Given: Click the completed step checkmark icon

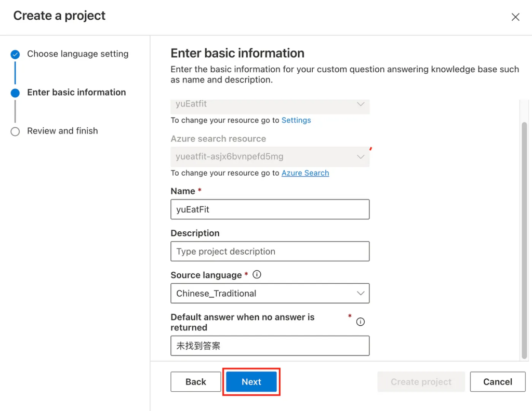Looking at the screenshot, I should tap(15, 54).
